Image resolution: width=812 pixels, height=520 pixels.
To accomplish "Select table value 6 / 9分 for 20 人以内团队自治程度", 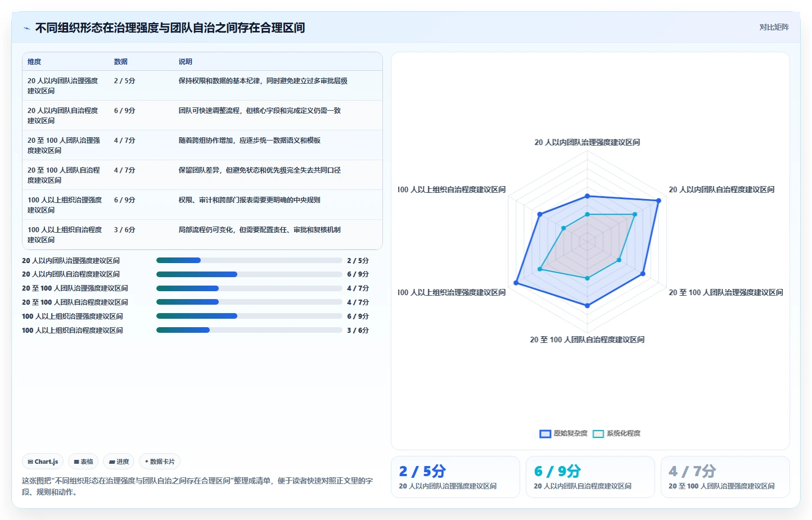I will pyautogui.click(x=125, y=111).
